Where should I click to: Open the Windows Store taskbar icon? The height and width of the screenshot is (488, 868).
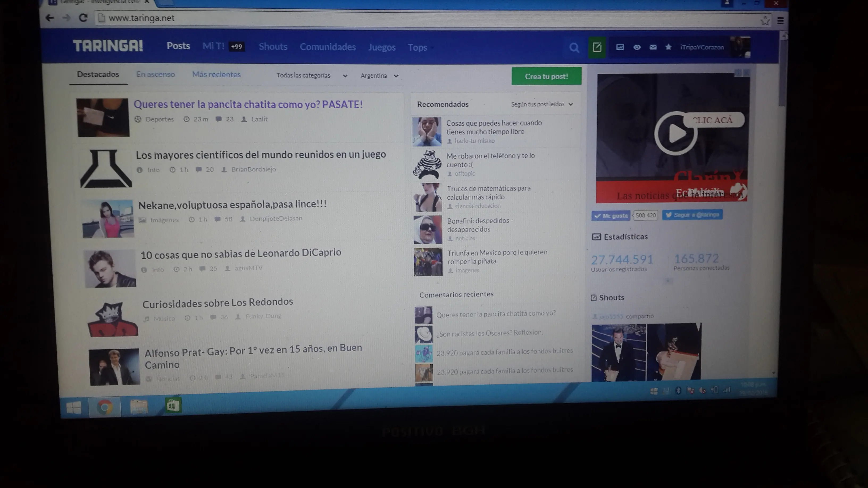[x=173, y=405]
